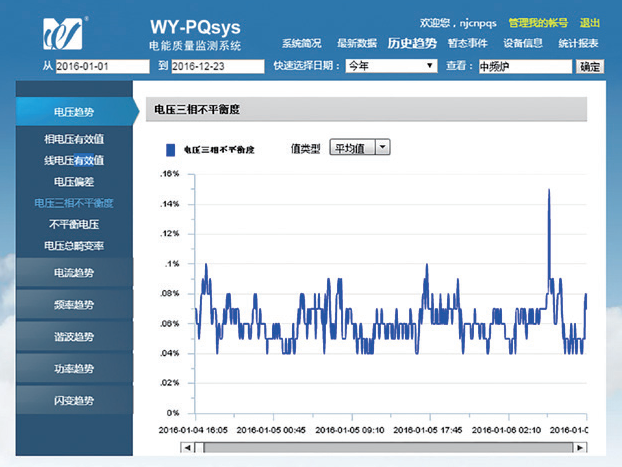Click the 电压三相不平衡度 panel heading
This screenshot has width=622, height=467.
click(x=197, y=110)
